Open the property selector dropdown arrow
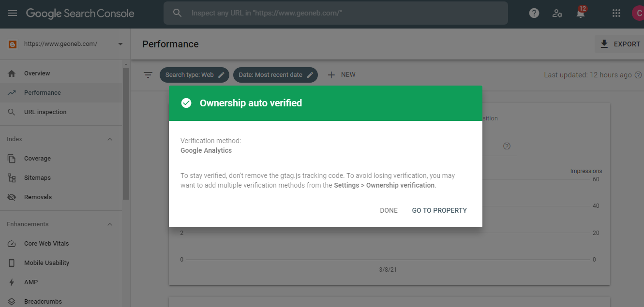 pyautogui.click(x=120, y=44)
